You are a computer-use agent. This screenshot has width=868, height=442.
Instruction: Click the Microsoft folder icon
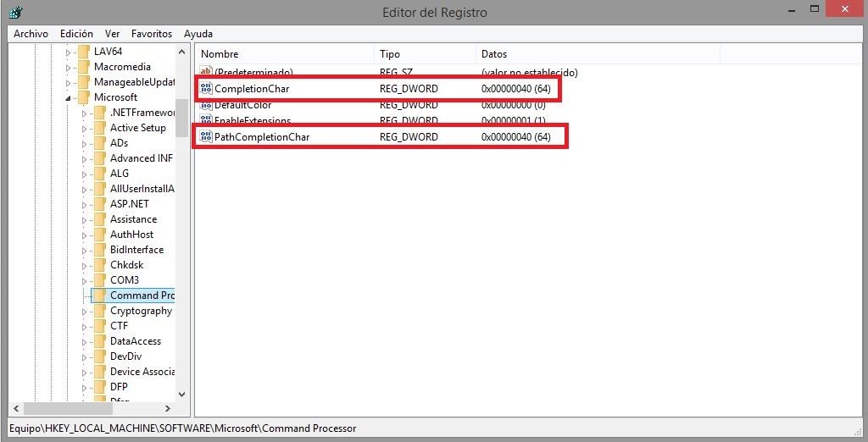(84, 98)
